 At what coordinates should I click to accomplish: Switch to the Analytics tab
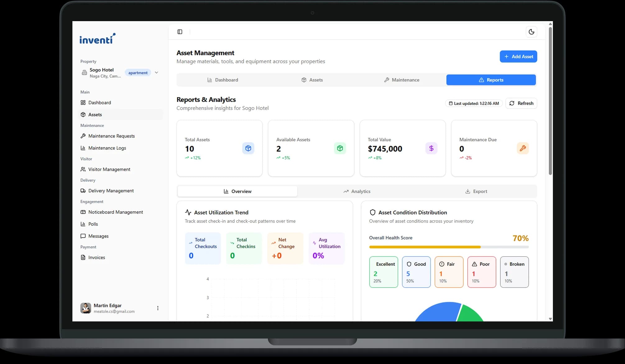pos(356,191)
